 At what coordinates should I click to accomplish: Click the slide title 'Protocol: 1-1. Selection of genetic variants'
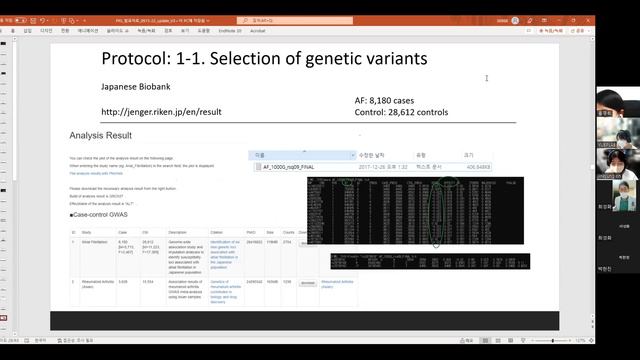click(264, 58)
